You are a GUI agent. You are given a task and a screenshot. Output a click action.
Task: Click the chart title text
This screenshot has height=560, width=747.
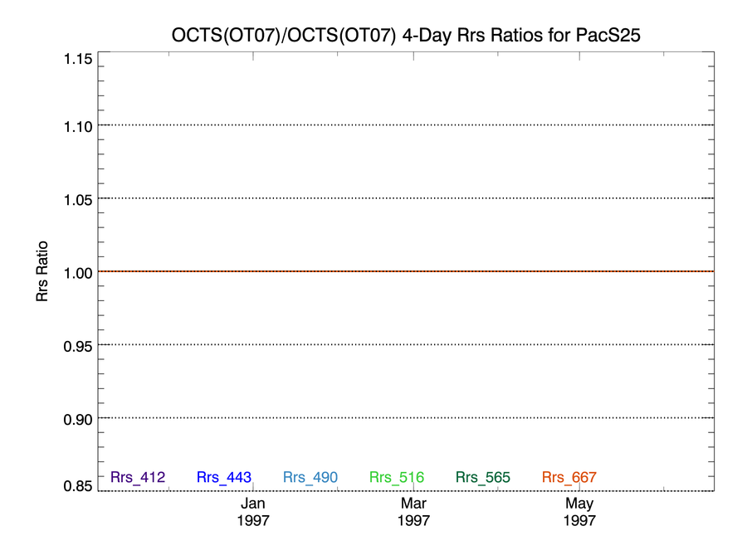point(406,35)
